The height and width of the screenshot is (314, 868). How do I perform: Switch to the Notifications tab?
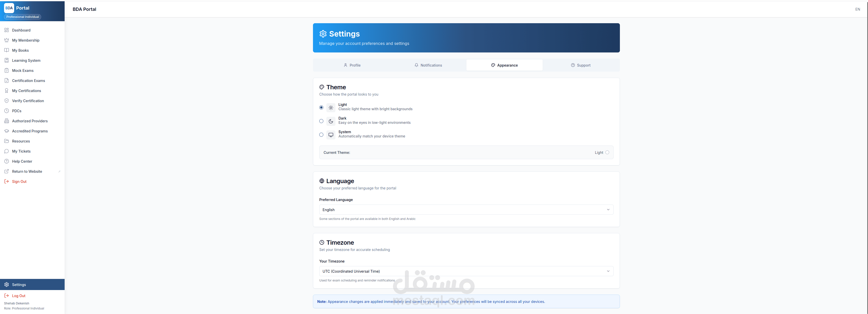tap(428, 65)
